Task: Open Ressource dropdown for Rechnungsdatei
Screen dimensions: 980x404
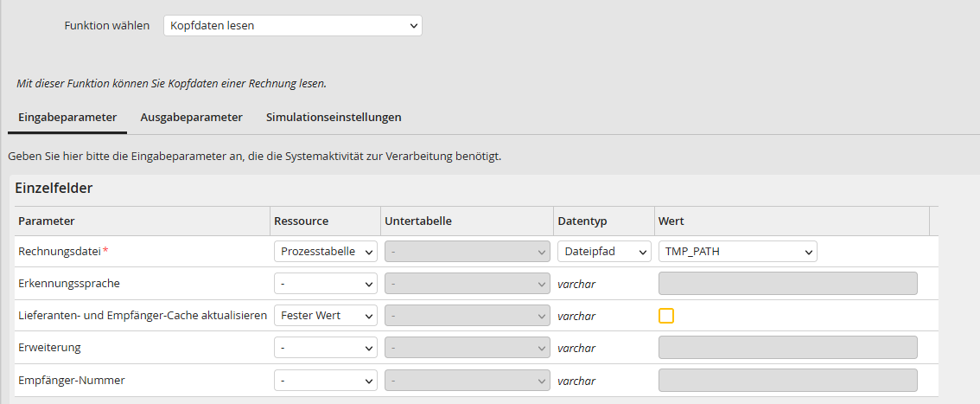Action: point(326,252)
